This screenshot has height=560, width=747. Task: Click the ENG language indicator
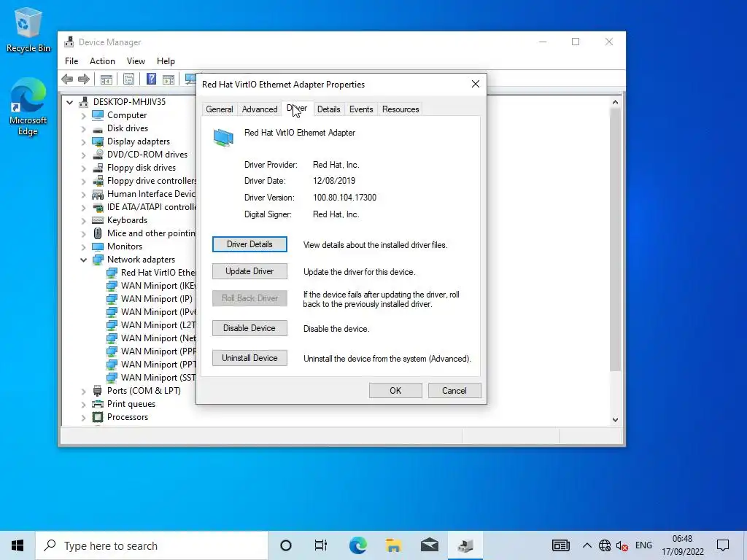[643, 545]
